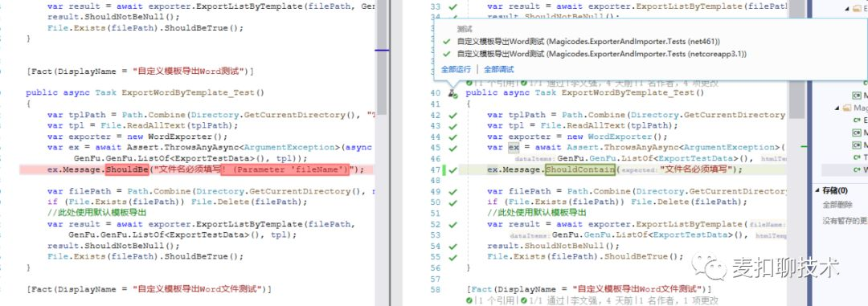Click the coverage checkmark on line 52

point(452,224)
